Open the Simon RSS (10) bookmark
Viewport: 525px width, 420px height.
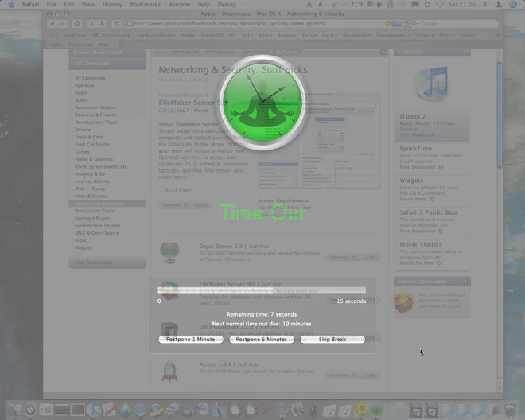218,35
